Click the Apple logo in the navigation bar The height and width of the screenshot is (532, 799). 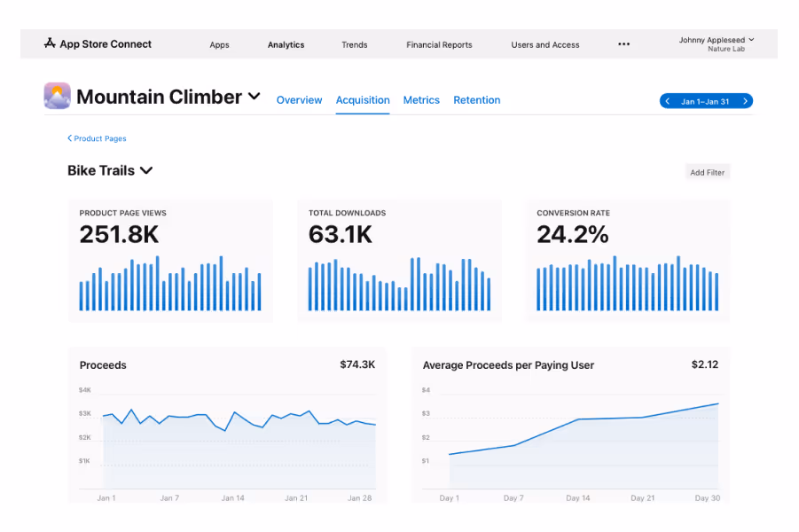coord(49,43)
